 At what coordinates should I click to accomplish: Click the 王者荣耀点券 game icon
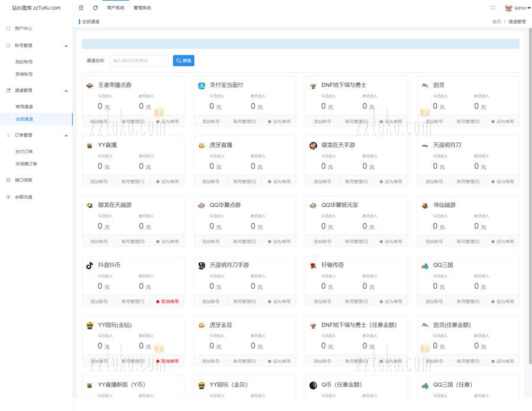pos(89,86)
